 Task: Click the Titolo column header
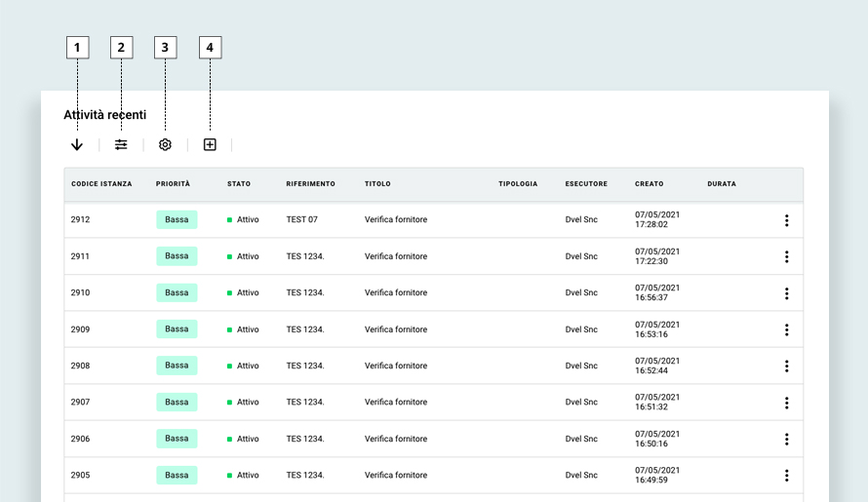pos(377,184)
